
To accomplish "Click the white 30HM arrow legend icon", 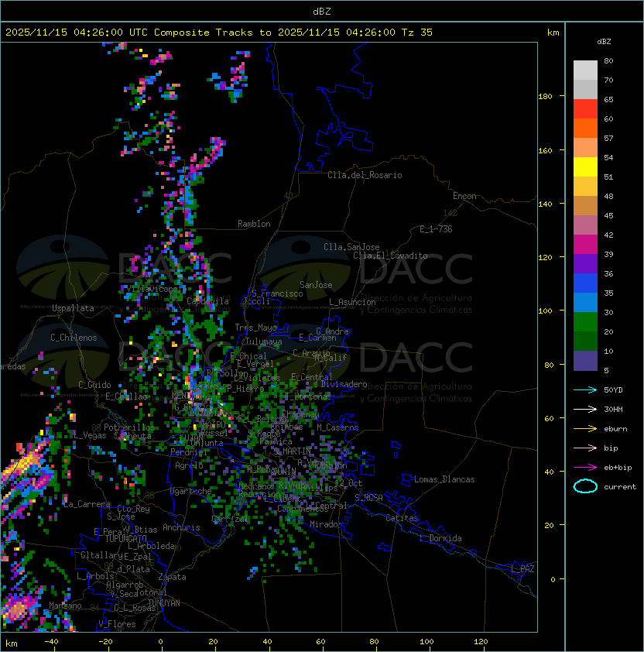I will [585, 409].
